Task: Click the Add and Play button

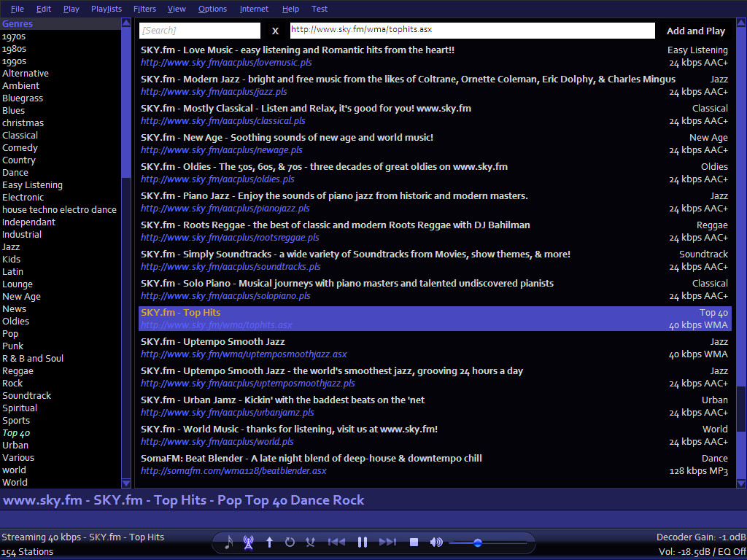Action: coord(695,31)
